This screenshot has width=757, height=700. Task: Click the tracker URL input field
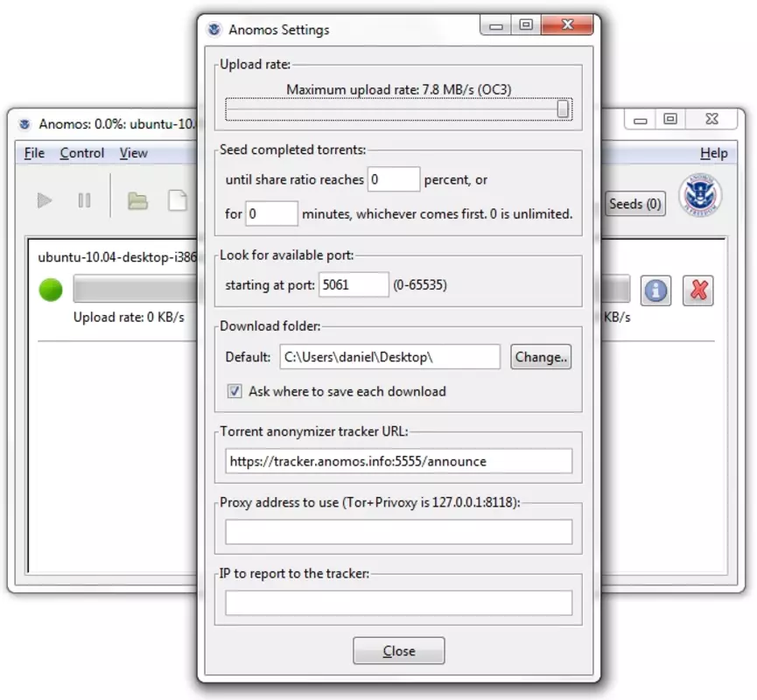tap(399, 461)
